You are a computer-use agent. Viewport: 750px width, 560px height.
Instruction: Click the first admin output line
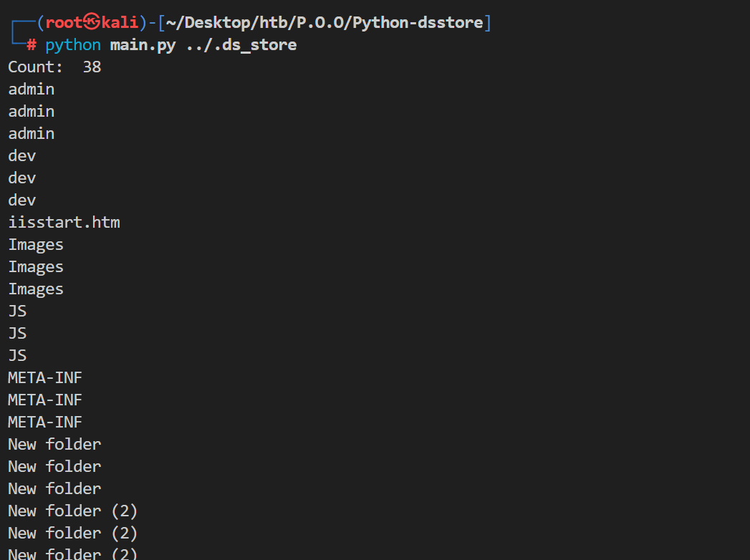(x=32, y=90)
